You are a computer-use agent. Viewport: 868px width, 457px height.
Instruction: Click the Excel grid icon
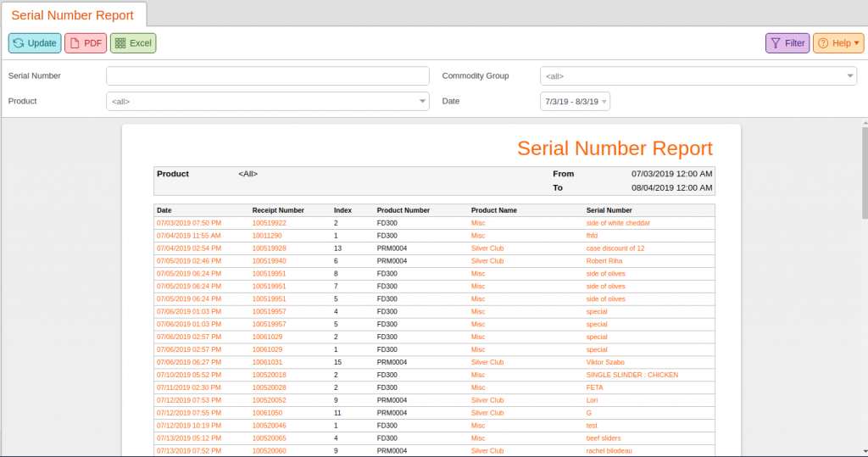[120, 43]
